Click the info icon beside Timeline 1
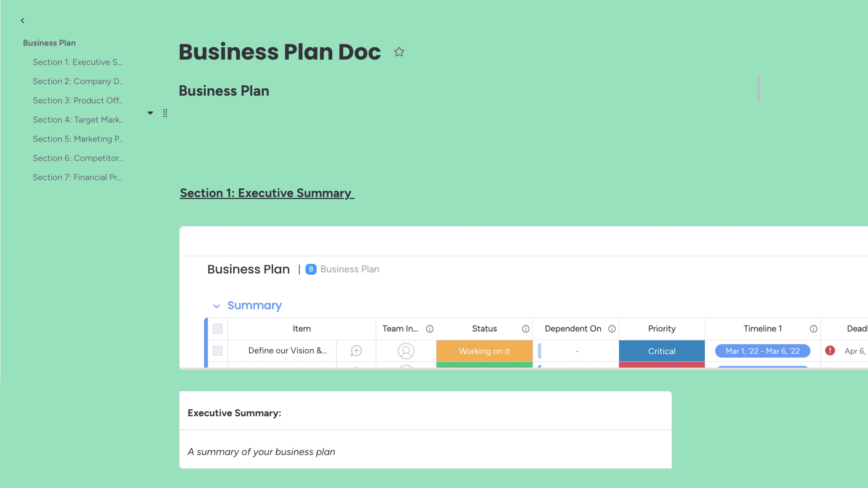868x488 pixels. [813, 329]
